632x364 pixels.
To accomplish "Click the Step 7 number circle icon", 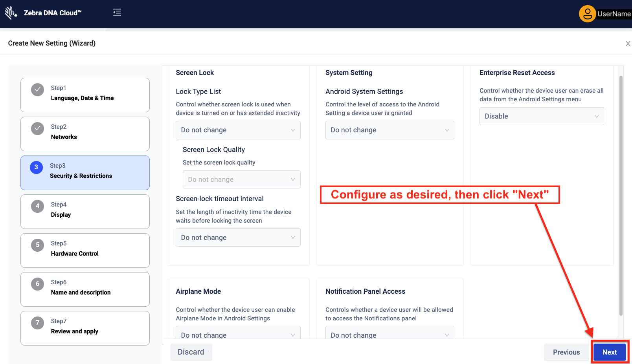I will click(x=37, y=323).
